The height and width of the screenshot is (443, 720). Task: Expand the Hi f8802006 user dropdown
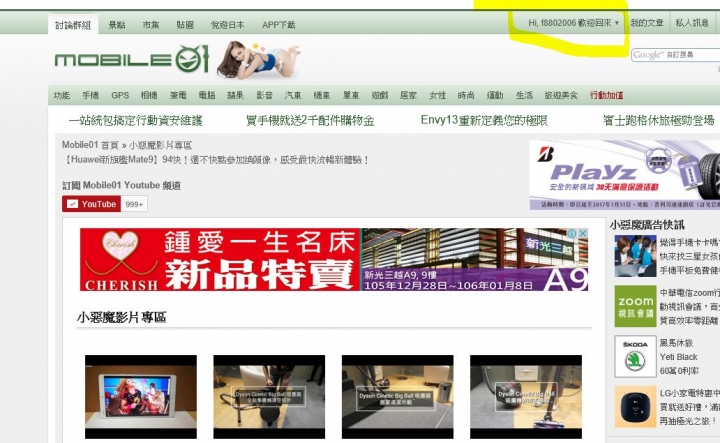573,22
